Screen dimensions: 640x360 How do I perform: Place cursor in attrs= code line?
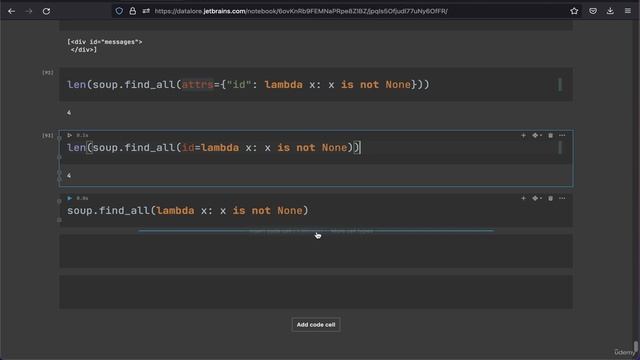pos(248,84)
